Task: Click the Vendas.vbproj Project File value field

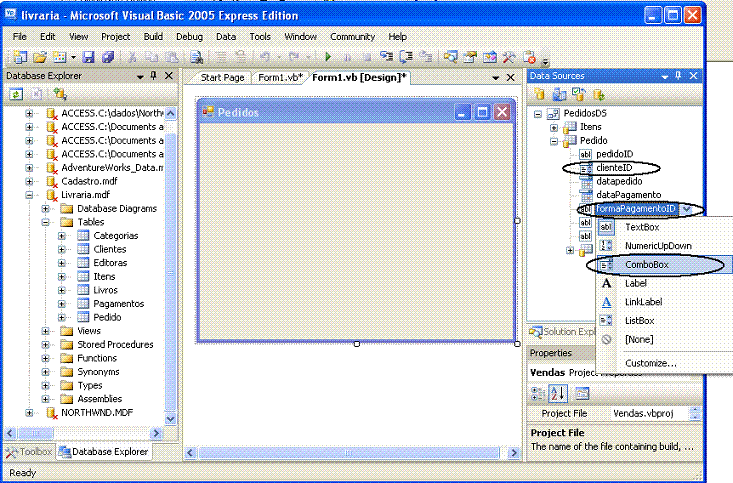Action: 649,414
